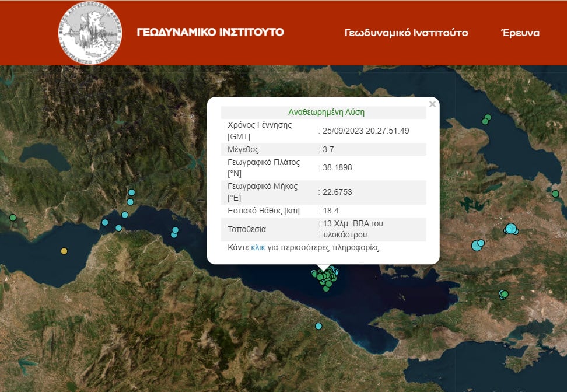Select the yellow earthquake marker in the gulf
Viewport: 567px width, 392px height.
64,251
